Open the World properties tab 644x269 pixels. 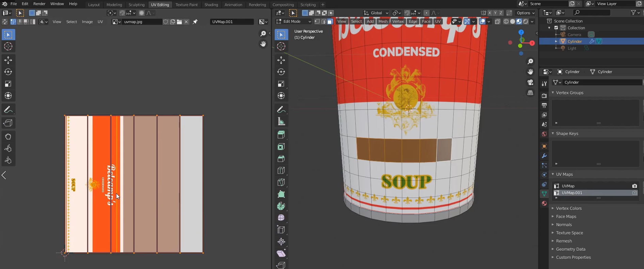544,134
